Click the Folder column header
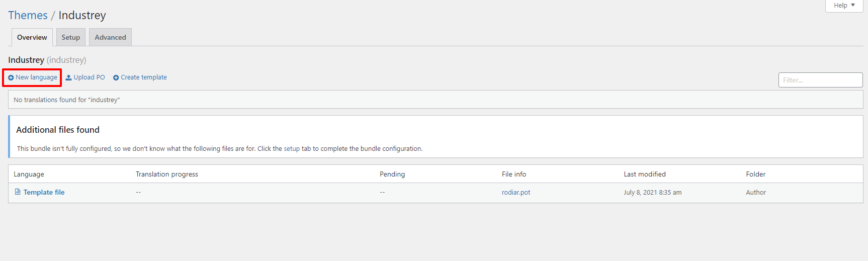The height and width of the screenshot is (261, 868). 755,175
